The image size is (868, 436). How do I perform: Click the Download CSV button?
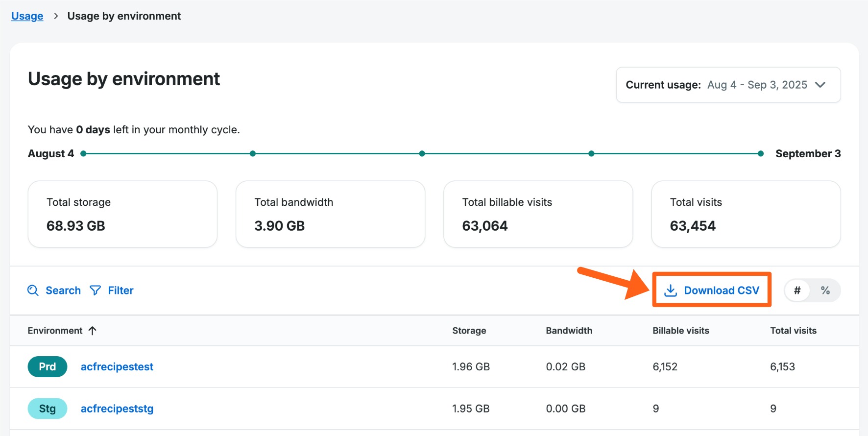pyautogui.click(x=712, y=291)
